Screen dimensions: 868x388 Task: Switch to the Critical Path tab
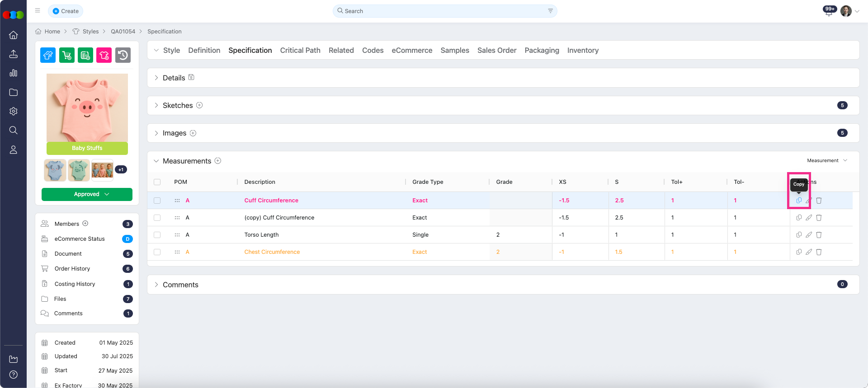[x=300, y=51]
